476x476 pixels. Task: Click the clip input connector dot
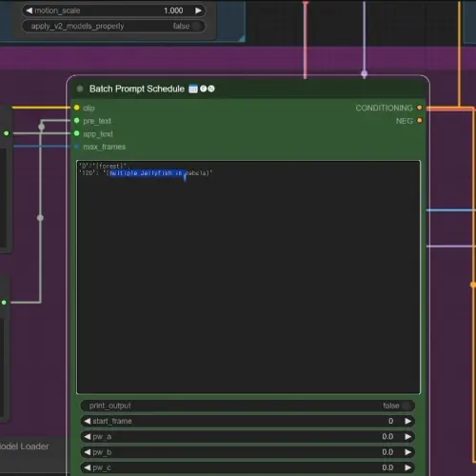click(x=76, y=108)
